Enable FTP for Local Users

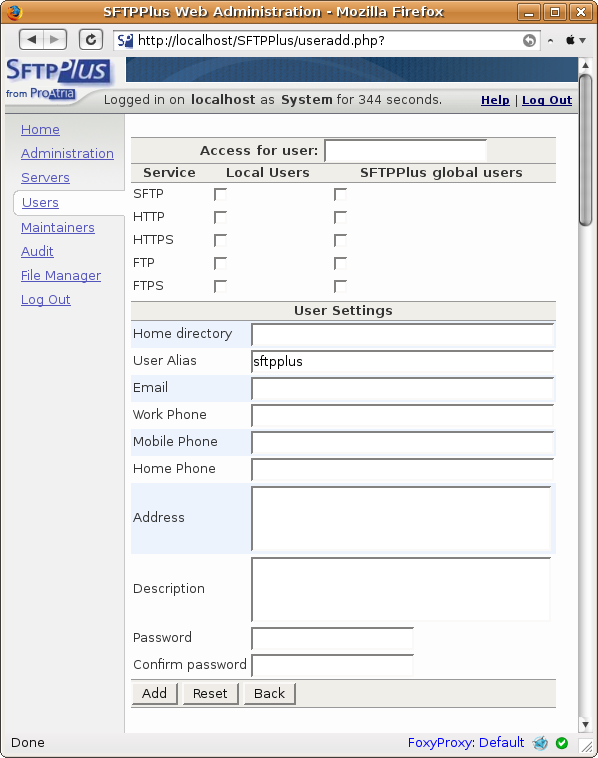(220, 263)
